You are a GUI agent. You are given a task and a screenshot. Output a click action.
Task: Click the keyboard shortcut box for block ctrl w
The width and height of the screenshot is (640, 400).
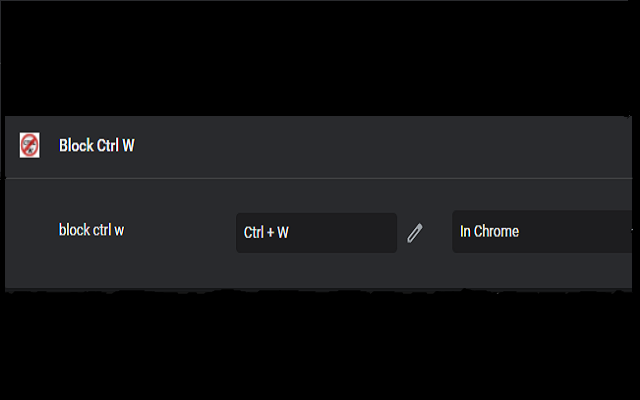click(x=316, y=233)
